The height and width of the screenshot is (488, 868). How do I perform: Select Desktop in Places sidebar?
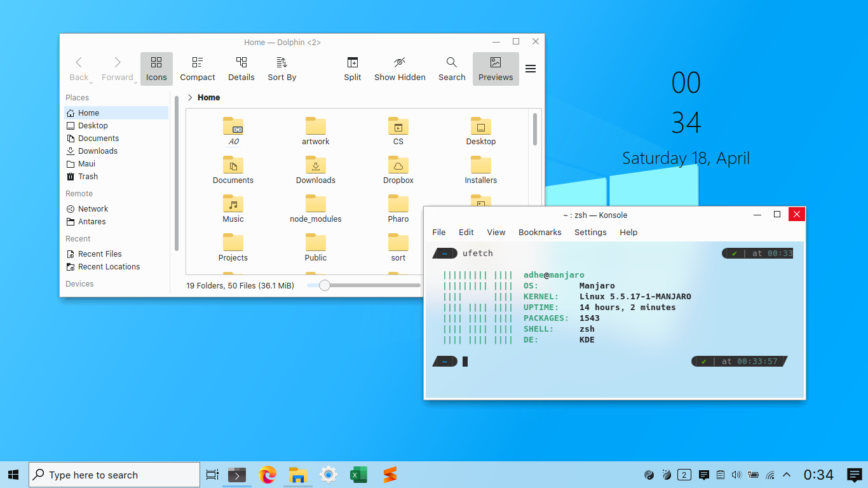(116, 125)
